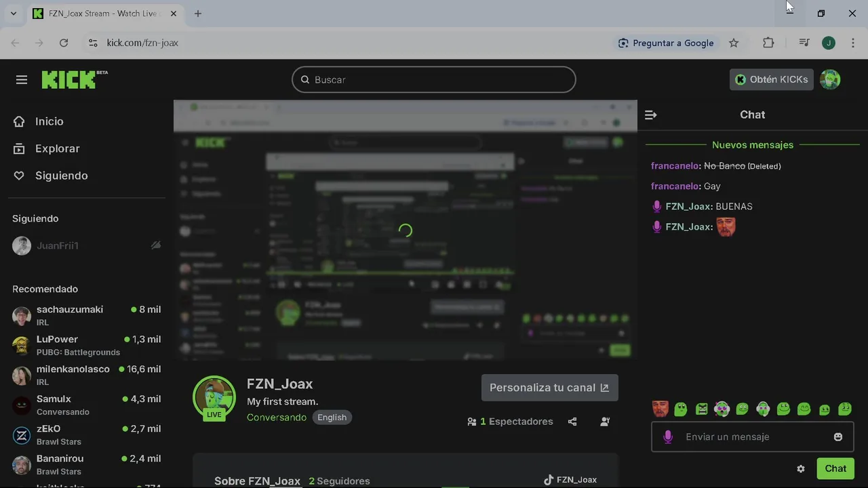Open the emoji picker in message box

[838, 437]
